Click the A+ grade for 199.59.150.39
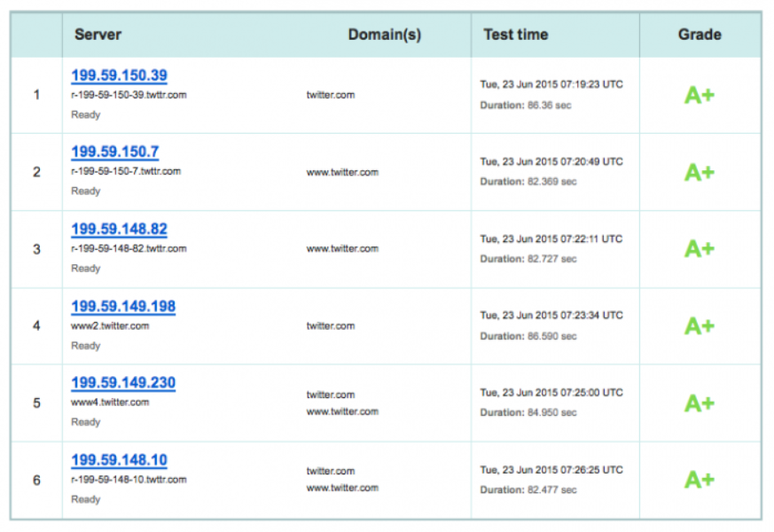The image size is (774, 532). (x=700, y=95)
